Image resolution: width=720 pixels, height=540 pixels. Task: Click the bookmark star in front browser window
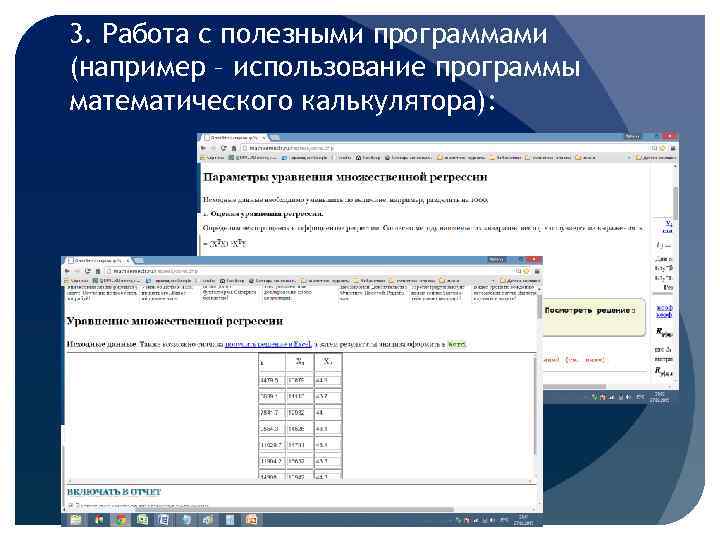(x=526, y=271)
